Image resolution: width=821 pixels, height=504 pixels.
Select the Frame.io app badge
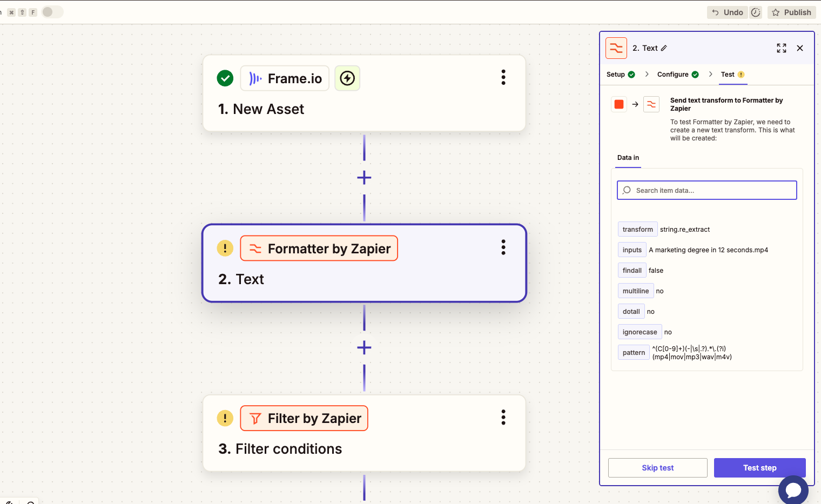285,78
